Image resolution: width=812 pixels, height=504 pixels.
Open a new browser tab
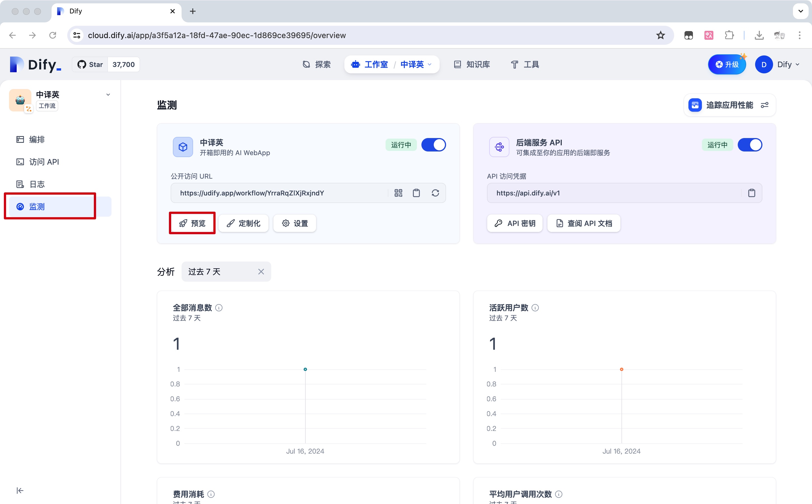pos(193,11)
